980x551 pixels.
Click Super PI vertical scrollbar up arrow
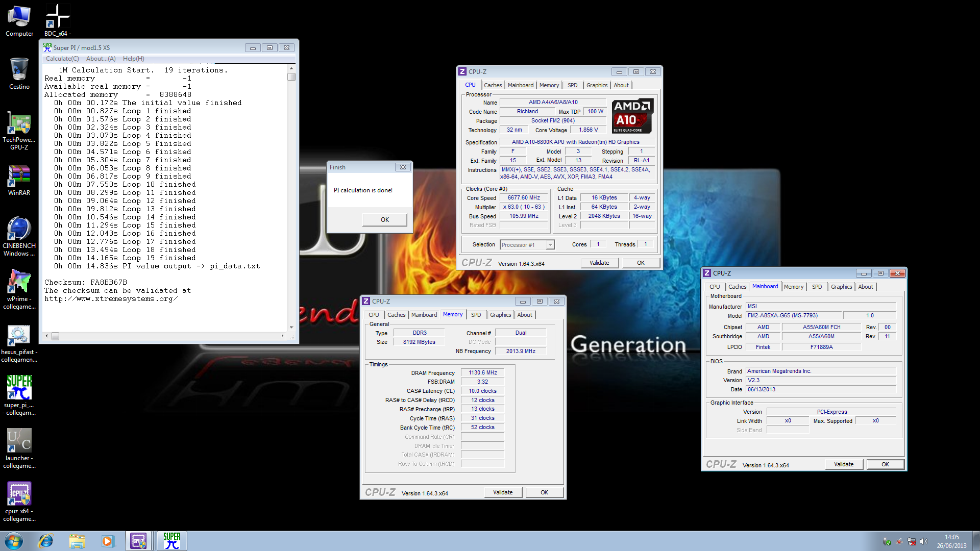click(291, 68)
